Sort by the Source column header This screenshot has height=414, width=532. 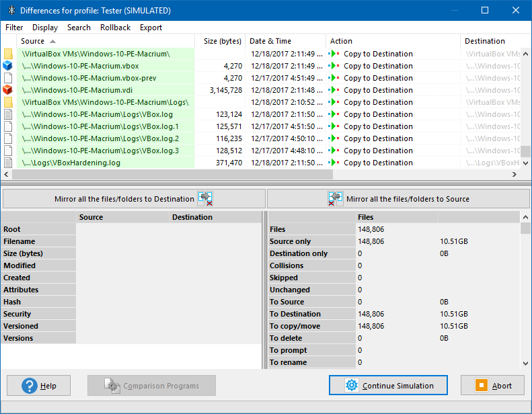34,41
